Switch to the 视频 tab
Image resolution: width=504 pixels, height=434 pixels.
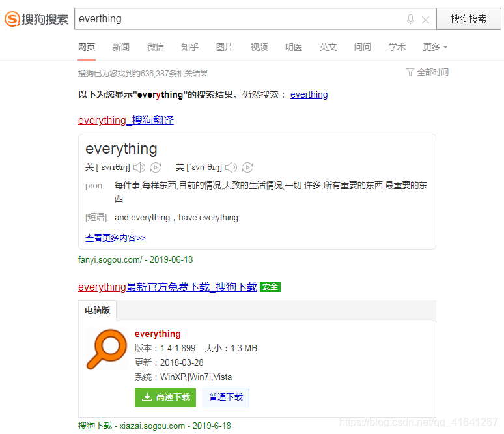pyautogui.click(x=259, y=47)
